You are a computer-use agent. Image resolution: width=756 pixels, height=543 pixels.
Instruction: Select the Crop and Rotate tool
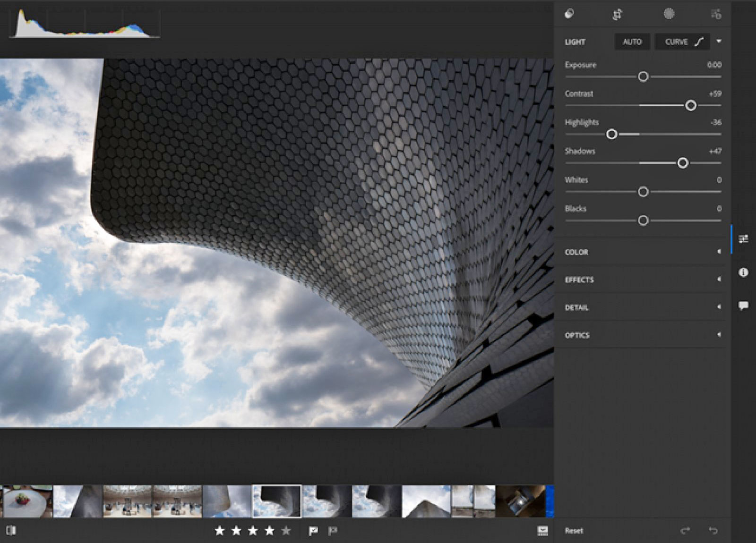tap(617, 15)
